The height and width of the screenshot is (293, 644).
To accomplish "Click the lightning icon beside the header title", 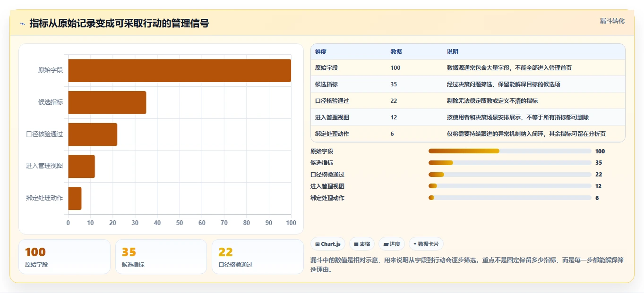I will (x=22, y=24).
